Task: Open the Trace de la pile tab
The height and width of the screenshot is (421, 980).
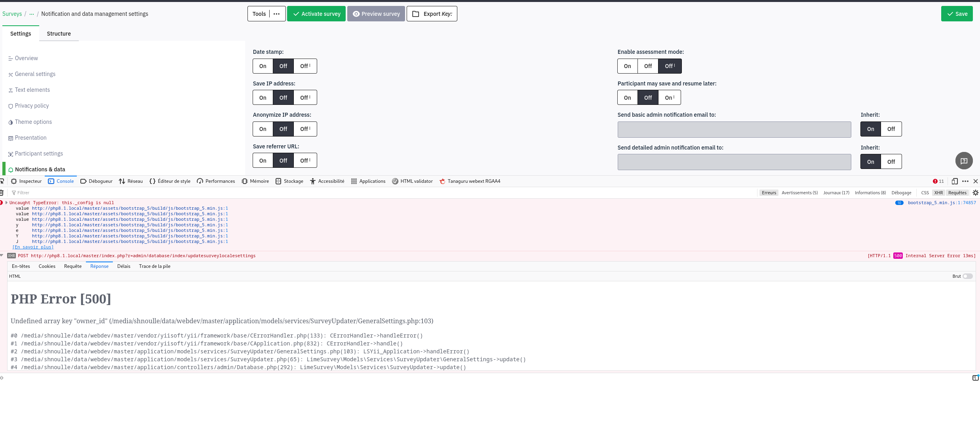Action: pos(155,266)
